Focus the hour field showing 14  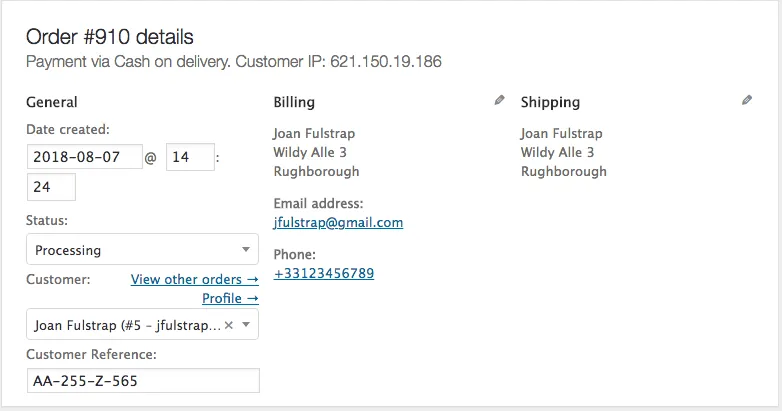click(189, 157)
